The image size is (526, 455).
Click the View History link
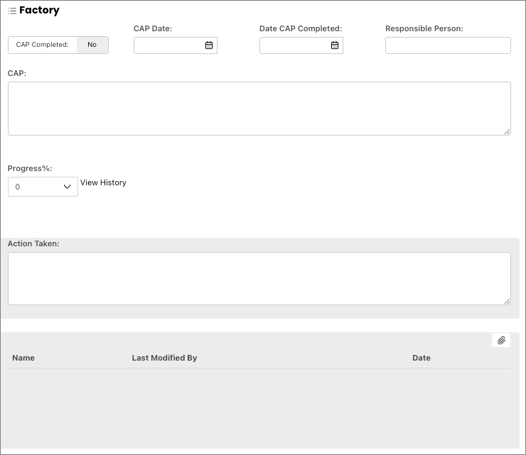[x=103, y=183]
